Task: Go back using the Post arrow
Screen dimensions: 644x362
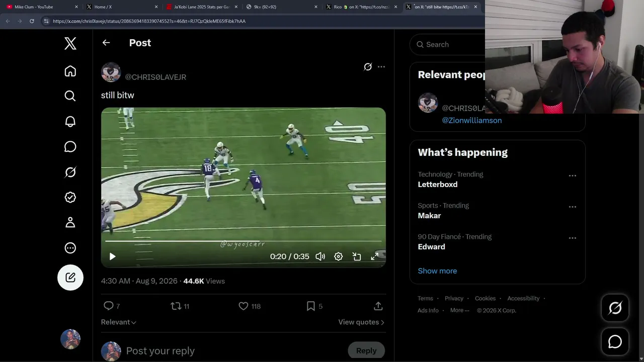Action: point(106,43)
